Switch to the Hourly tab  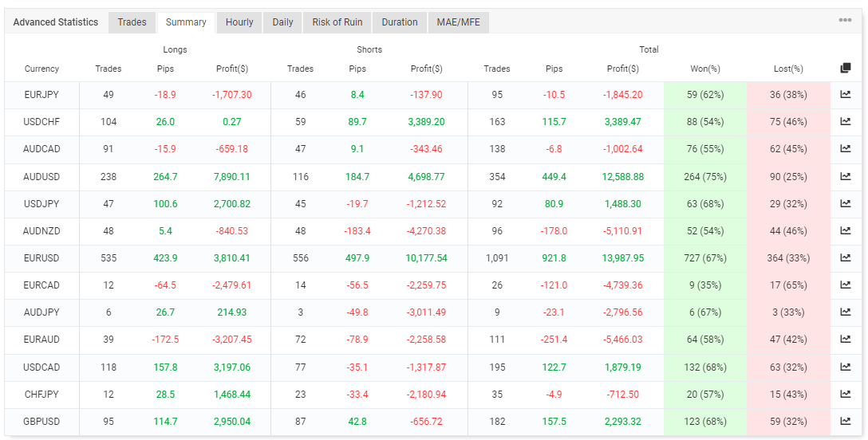click(x=239, y=22)
